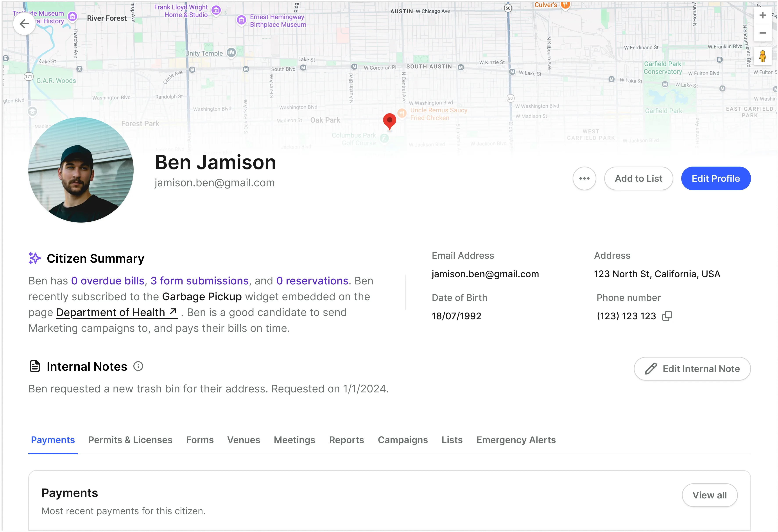Click the Columbus Park Golf Course marker
Screen dimensions: 778x532
[x=384, y=138]
